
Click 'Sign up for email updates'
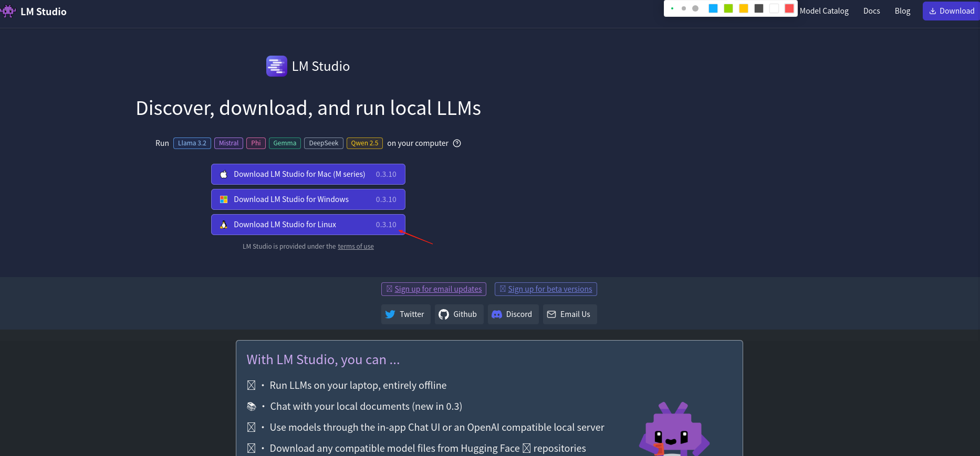[x=434, y=289]
